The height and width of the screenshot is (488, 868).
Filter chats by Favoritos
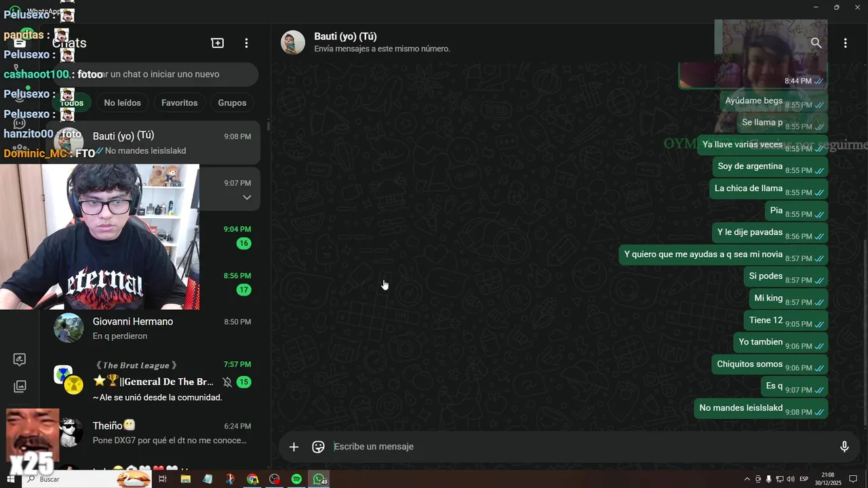tap(180, 102)
